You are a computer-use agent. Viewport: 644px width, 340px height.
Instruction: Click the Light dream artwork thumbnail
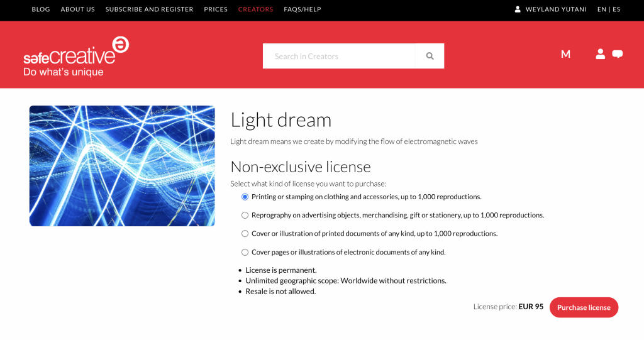(122, 166)
